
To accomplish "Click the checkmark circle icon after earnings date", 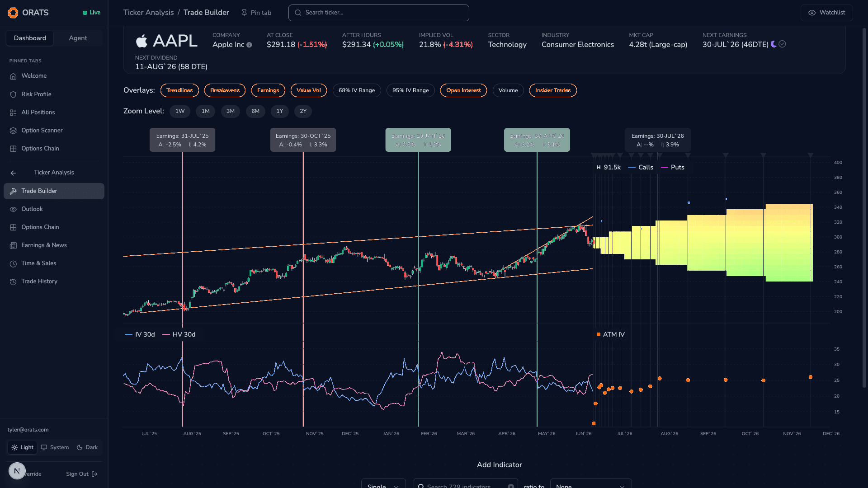I will [x=782, y=44].
